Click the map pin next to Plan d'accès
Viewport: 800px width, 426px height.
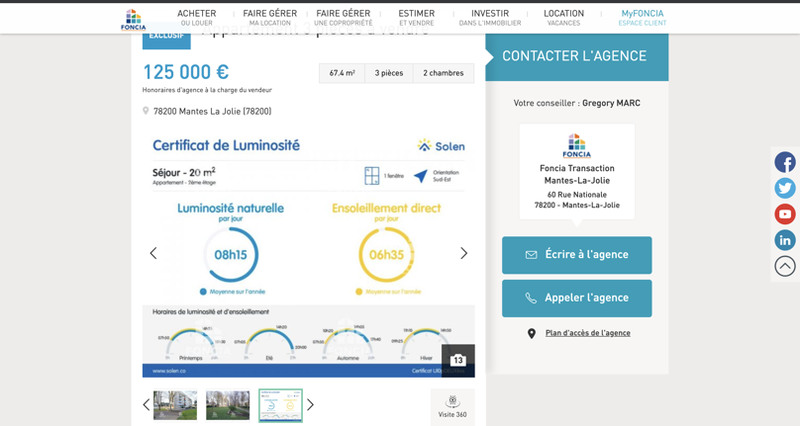click(x=531, y=333)
